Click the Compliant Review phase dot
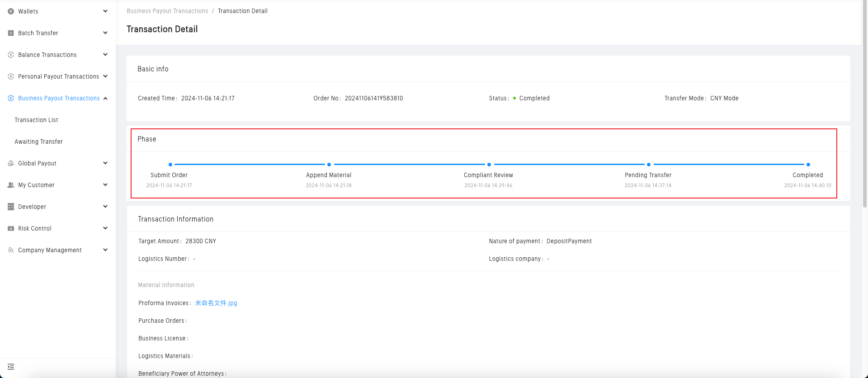The height and width of the screenshot is (378, 868). (489, 165)
